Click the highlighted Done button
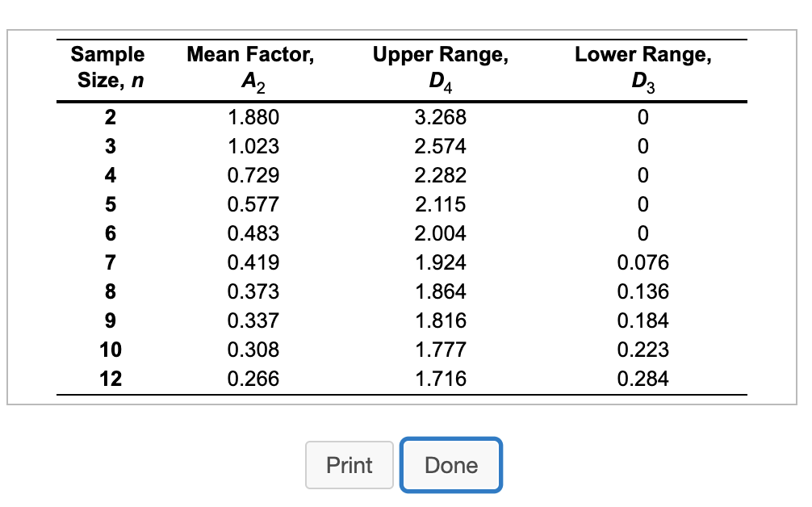Screen dimensions: 812x507 coord(450,465)
